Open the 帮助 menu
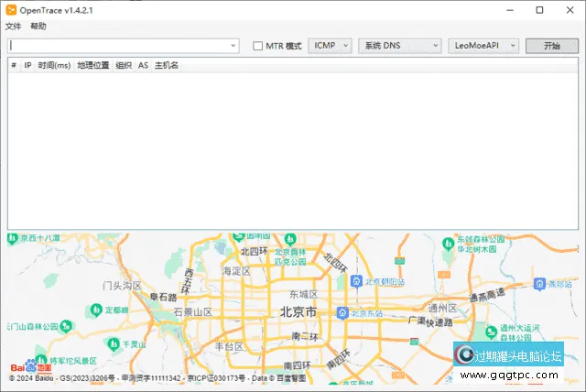 pyautogui.click(x=38, y=27)
